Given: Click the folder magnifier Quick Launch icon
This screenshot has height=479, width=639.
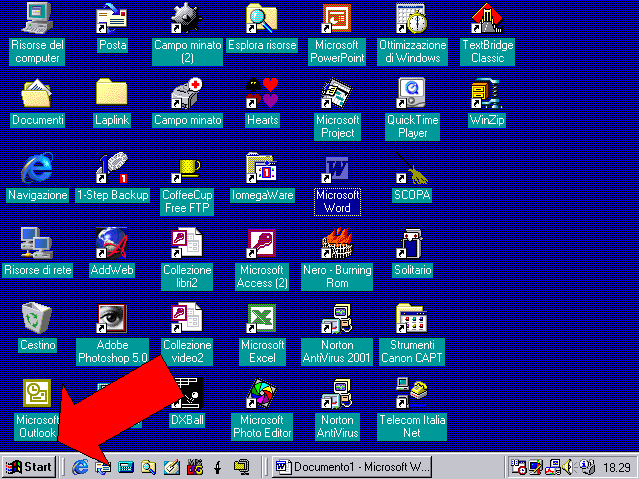Looking at the screenshot, I should tap(148, 467).
